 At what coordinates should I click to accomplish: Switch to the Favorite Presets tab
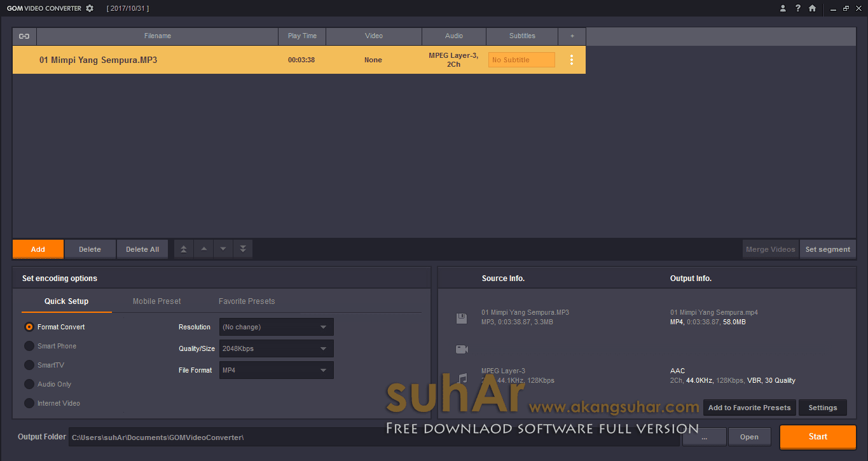coord(247,301)
